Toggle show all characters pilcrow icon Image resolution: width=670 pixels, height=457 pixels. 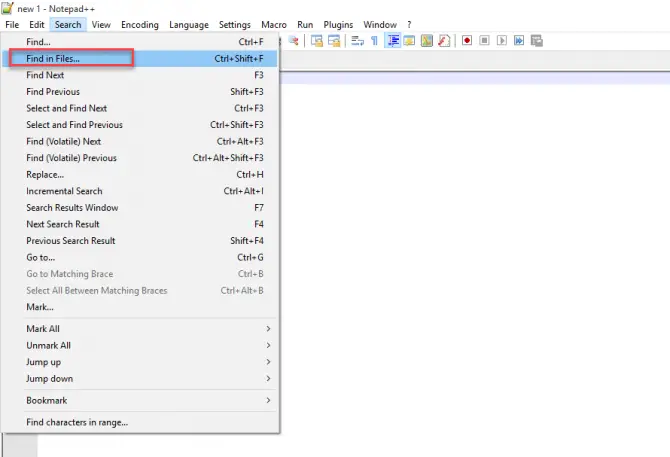374,41
